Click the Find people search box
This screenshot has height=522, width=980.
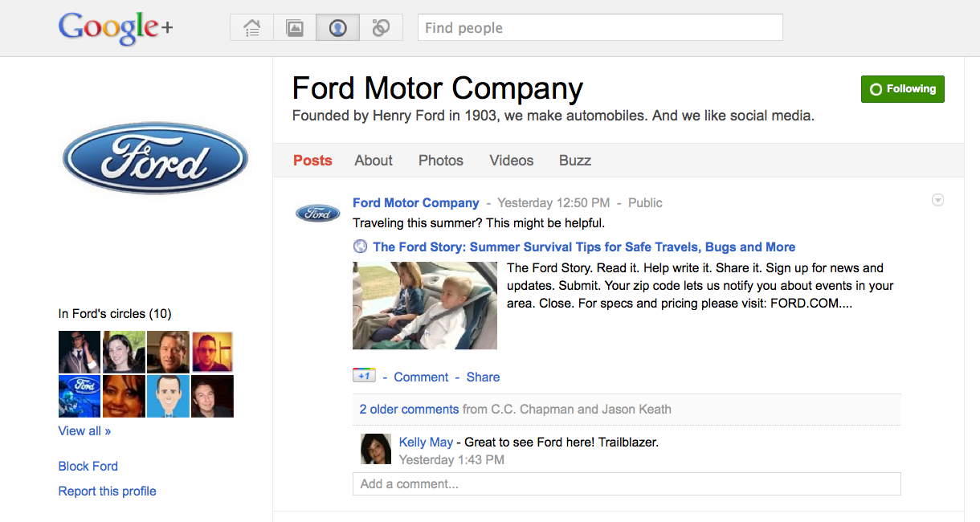pos(600,27)
